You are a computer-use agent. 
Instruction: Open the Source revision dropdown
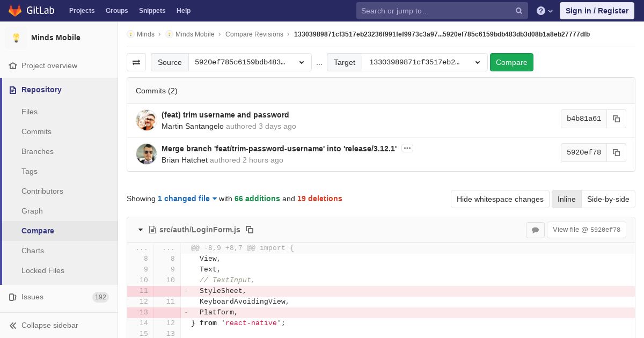coord(250,62)
